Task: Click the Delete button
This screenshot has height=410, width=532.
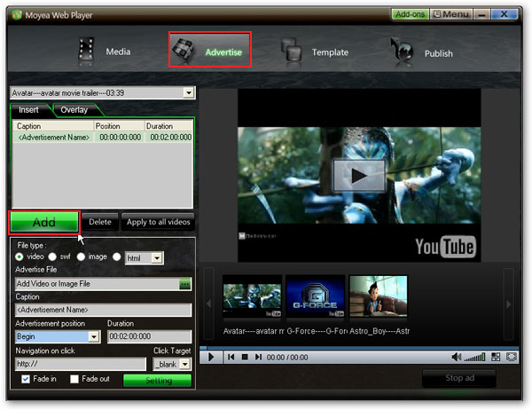Action: [x=100, y=222]
